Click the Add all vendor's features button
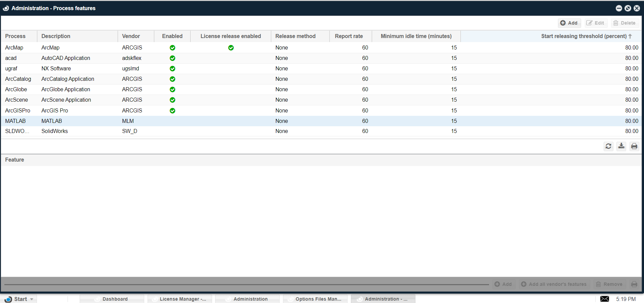The width and height of the screenshot is (644, 303). click(554, 284)
